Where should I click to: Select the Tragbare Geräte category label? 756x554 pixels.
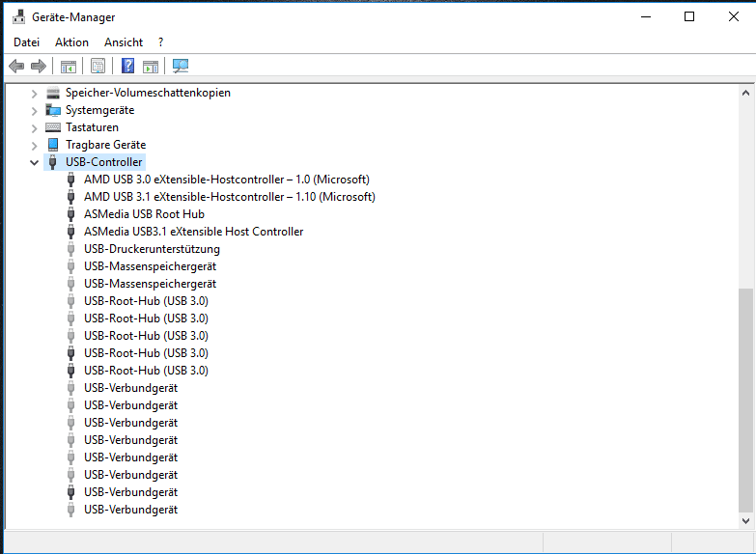coord(105,145)
